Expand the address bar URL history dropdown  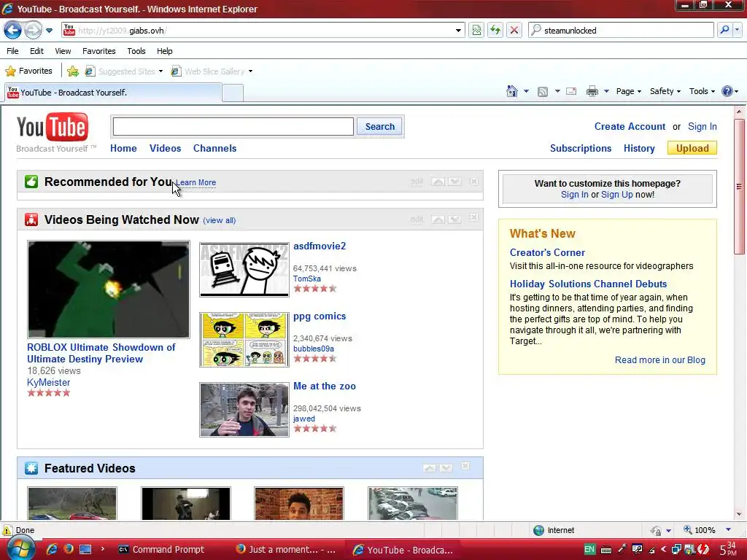tap(458, 31)
